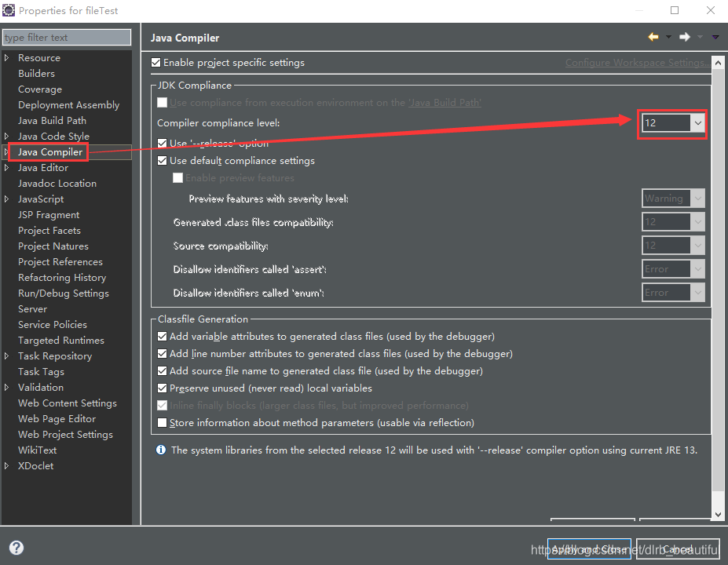Select WikiText in the tree
728x565 pixels.
tap(37, 450)
